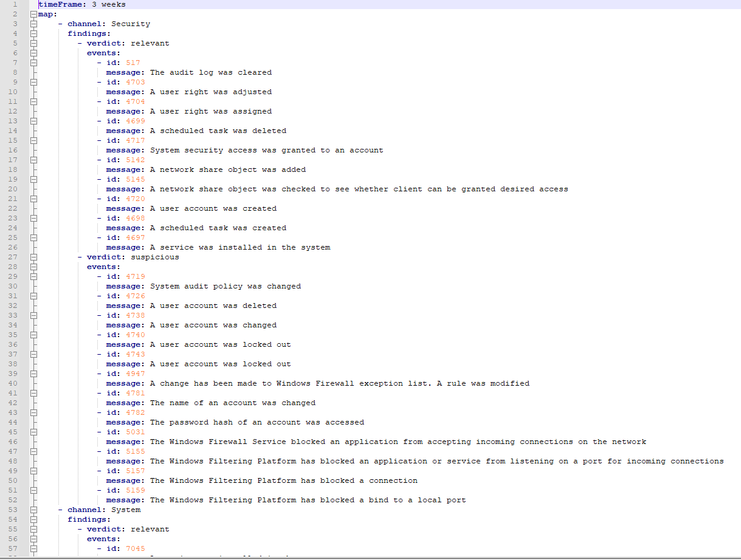Collapse the 'channel: Security' block fold marker

(x=34, y=24)
